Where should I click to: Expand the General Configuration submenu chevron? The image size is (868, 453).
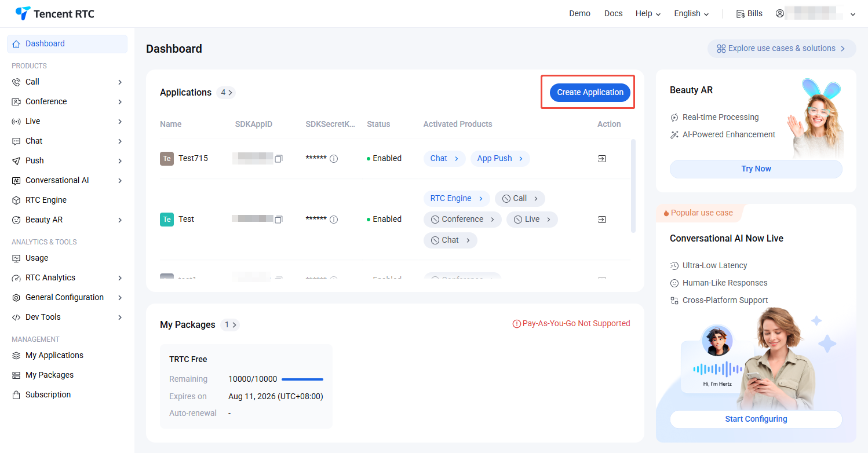pyautogui.click(x=120, y=298)
